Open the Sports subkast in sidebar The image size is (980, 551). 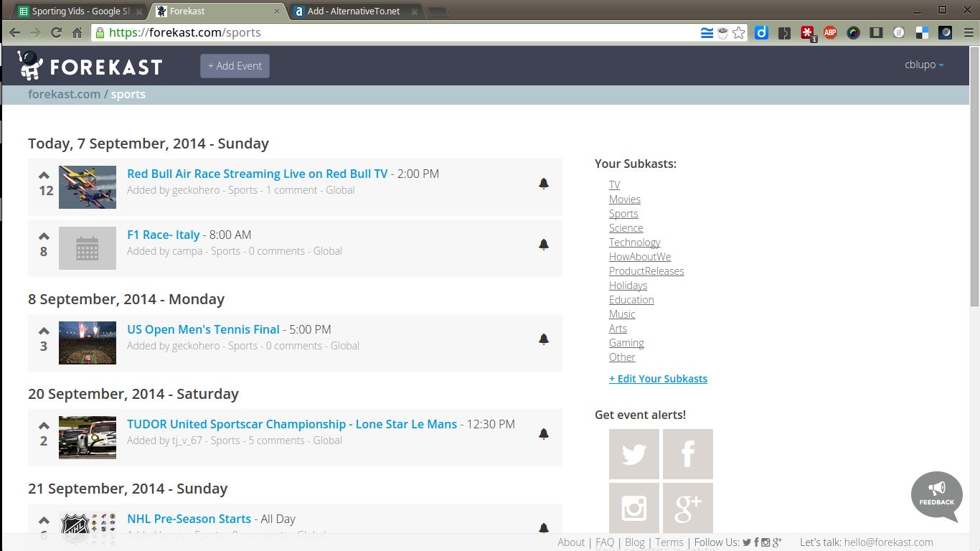(623, 214)
